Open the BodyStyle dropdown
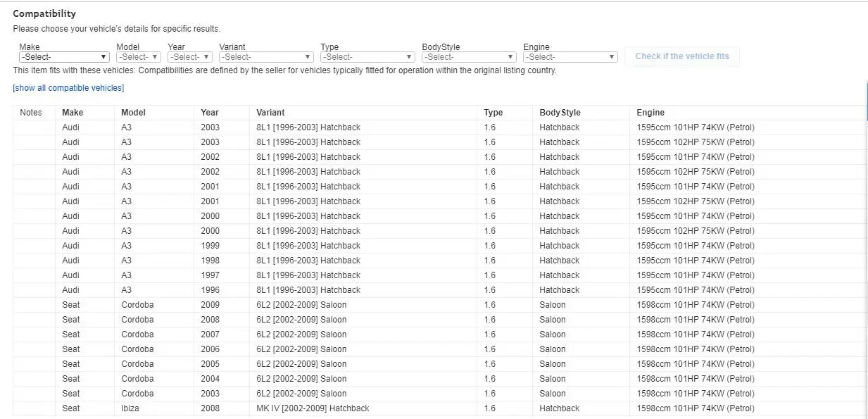Screen dimensions: 868x419 point(469,57)
